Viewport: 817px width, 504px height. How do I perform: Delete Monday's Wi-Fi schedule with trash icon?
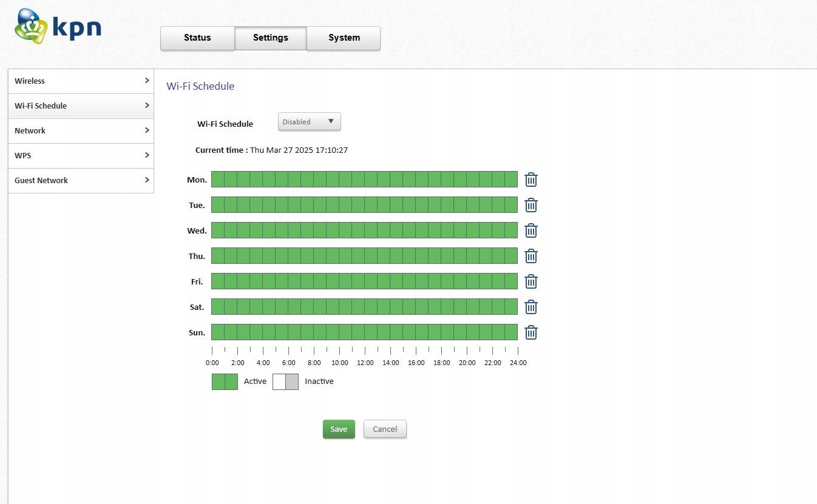(x=531, y=180)
